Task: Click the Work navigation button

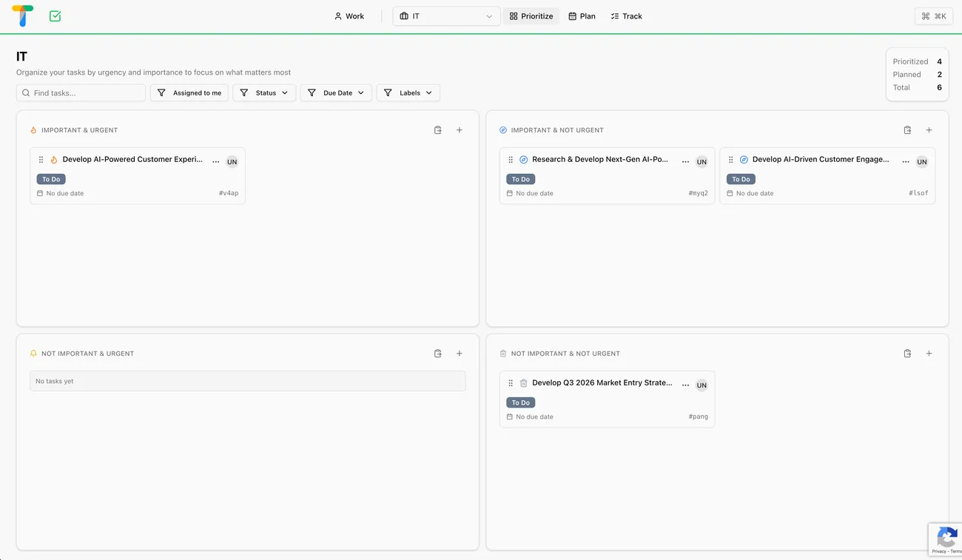Action: pos(349,16)
